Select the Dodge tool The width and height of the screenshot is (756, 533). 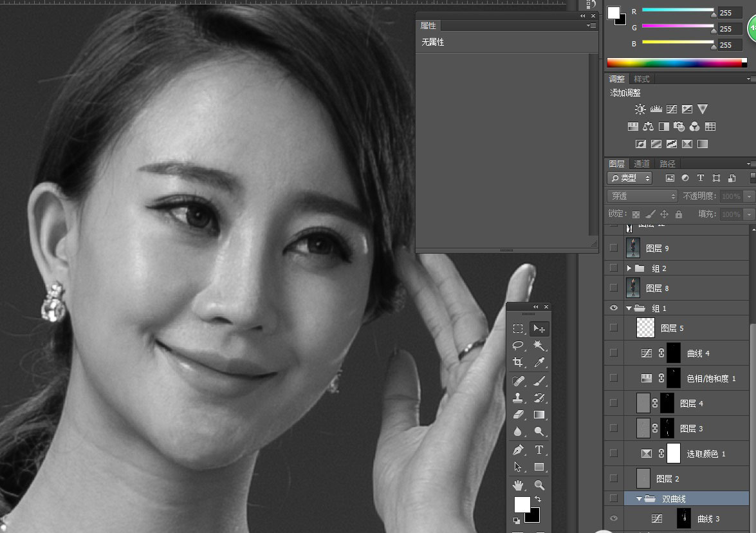539,431
